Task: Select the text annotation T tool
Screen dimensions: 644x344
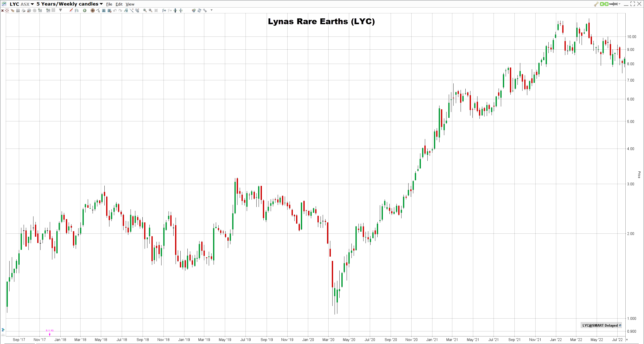Action: pyautogui.click(x=104, y=10)
